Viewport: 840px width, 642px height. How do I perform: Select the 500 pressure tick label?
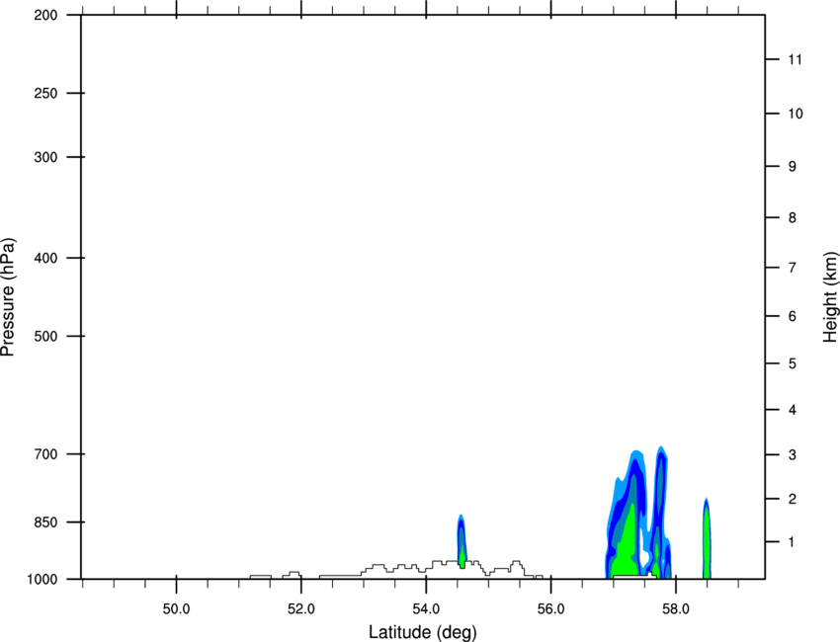pos(45,336)
